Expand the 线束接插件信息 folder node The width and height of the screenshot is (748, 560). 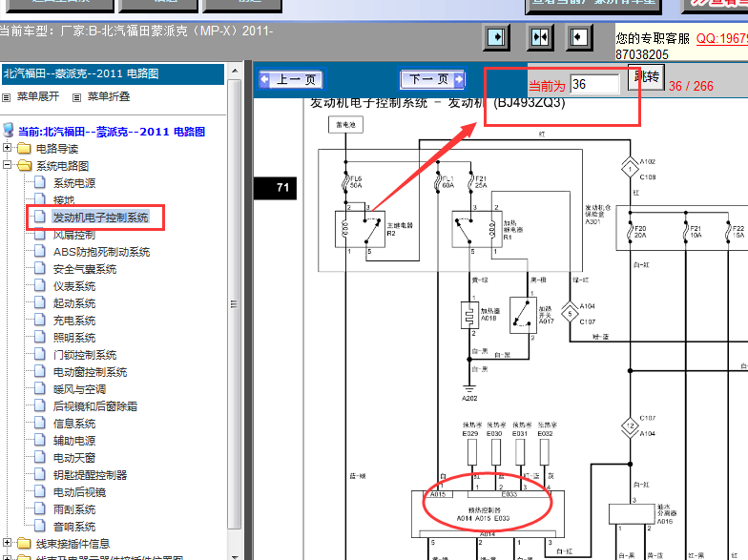tap(7, 543)
